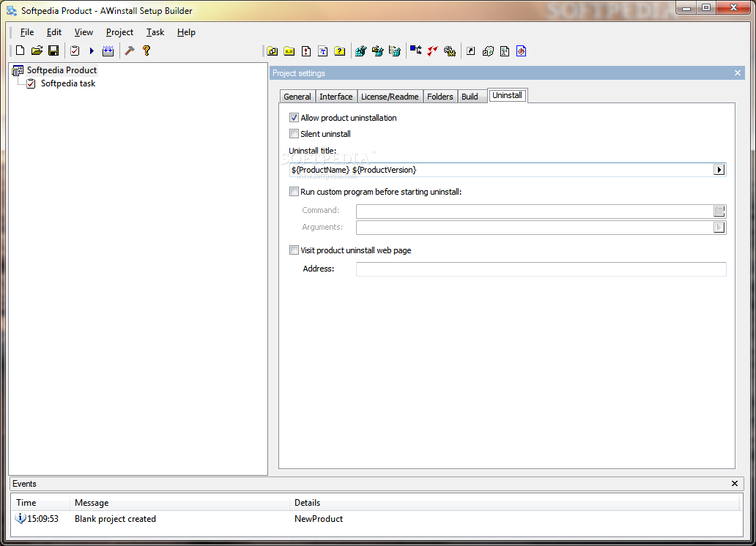Click the yellow box with question mark icon
The width and height of the screenshot is (756, 546).
click(x=340, y=51)
